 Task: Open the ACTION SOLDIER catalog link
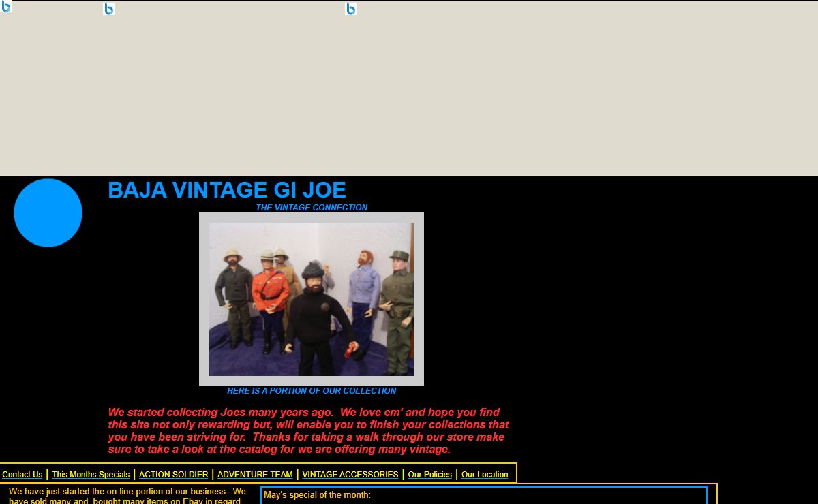click(x=174, y=475)
